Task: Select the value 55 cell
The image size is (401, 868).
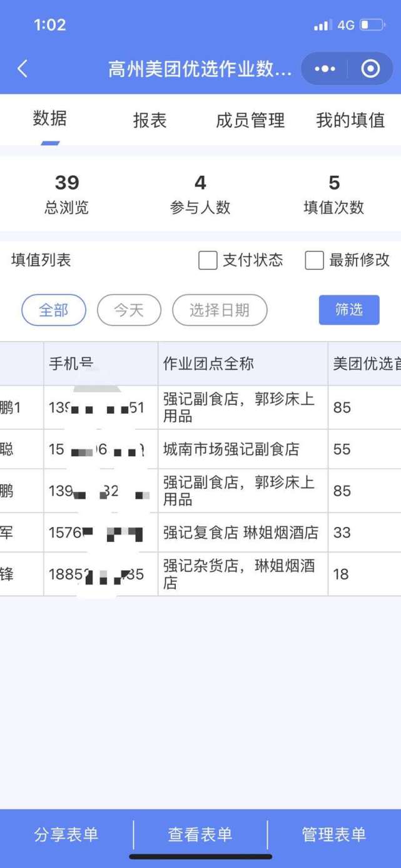Action: (365, 449)
